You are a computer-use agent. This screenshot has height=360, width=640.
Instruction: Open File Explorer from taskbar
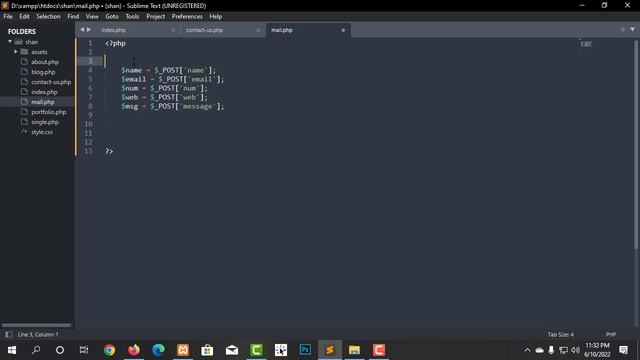(x=354, y=350)
